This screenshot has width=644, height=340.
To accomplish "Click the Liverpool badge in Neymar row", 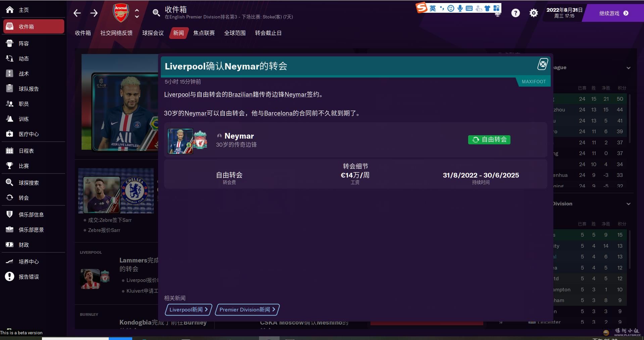I will [200, 140].
